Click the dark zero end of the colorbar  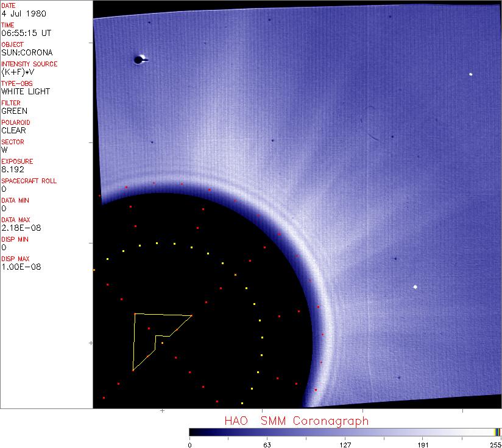[193, 432]
